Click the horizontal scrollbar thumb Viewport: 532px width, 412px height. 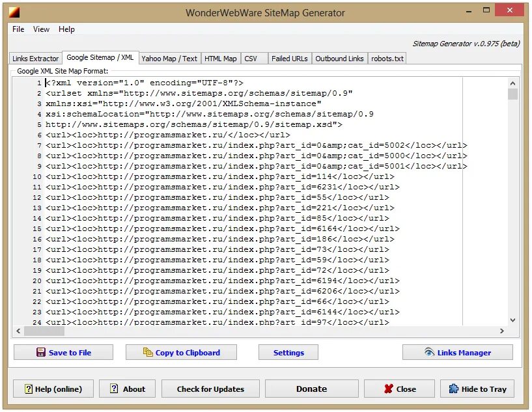tap(44, 331)
